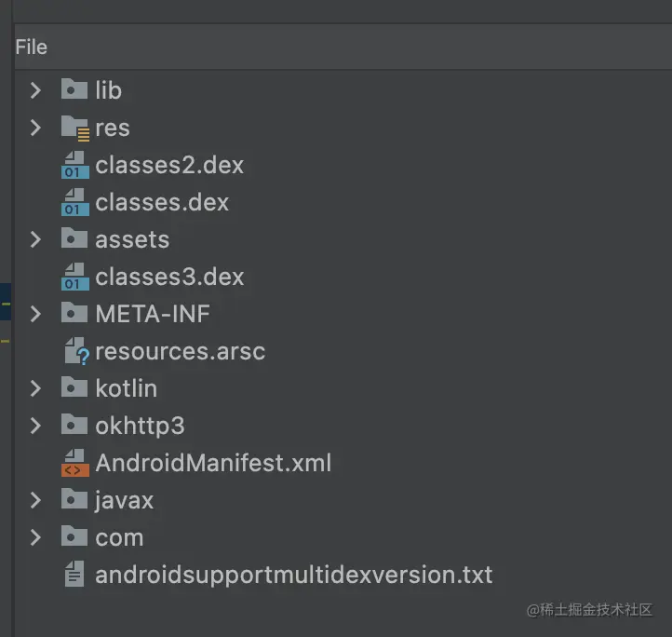Expand the kotlin folder chevron
Screen dimensions: 672x637
[35, 388]
